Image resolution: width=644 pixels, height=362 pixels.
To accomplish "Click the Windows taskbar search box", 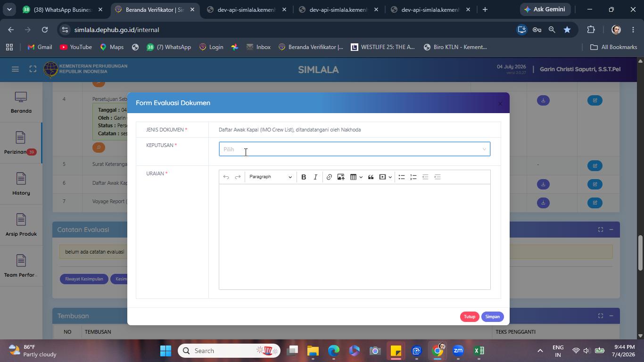I will 229,351.
